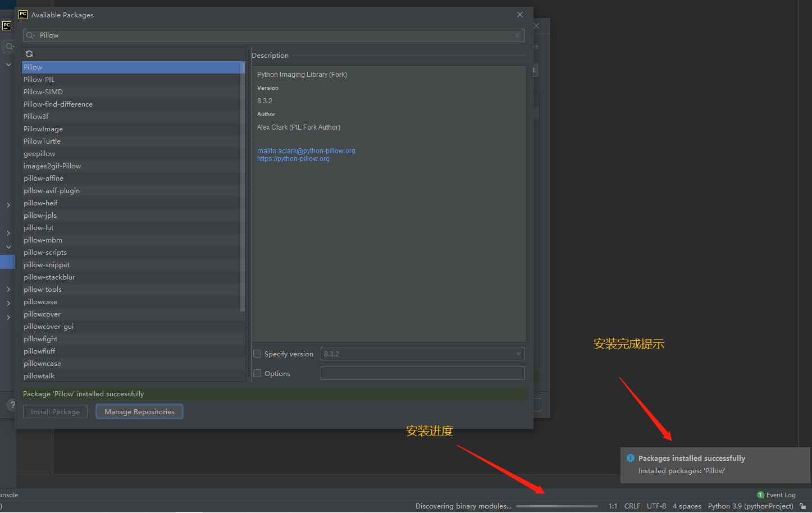Select the pillow-stackblur package
The height and width of the screenshot is (513, 812).
[131, 277]
